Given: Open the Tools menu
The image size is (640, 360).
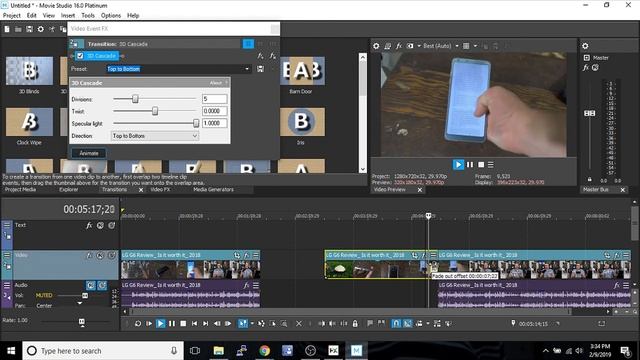Looking at the screenshot, I should (x=88, y=16).
